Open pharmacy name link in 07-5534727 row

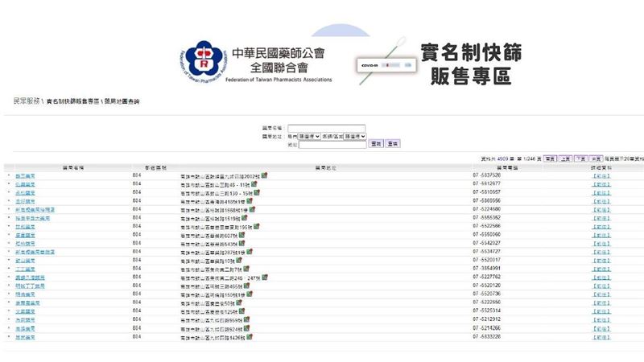point(35,252)
